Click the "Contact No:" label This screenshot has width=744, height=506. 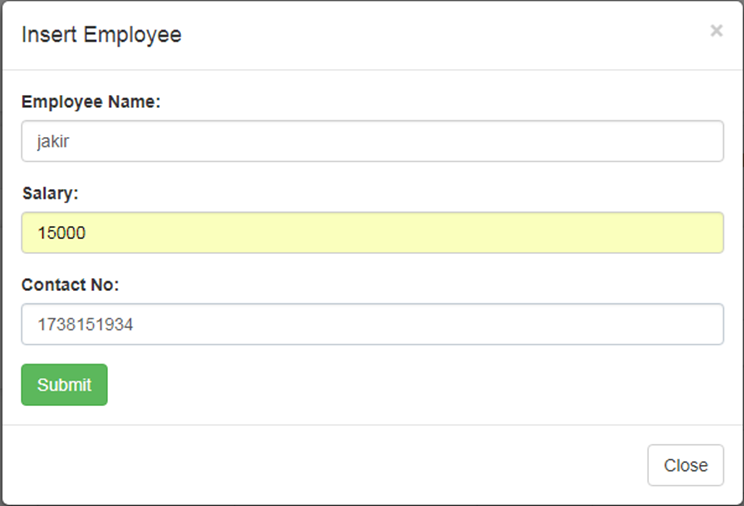coord(70,285)
